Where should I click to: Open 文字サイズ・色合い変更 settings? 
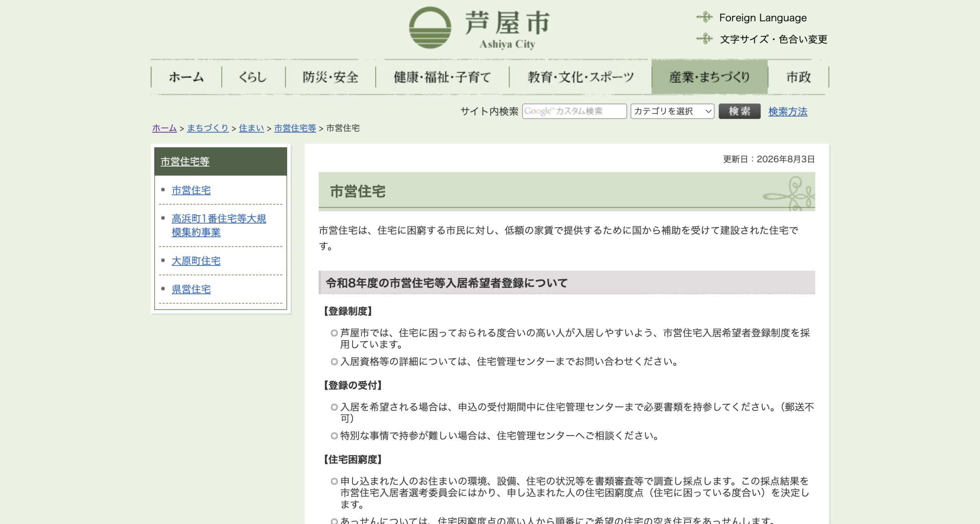tap(773, 39)
